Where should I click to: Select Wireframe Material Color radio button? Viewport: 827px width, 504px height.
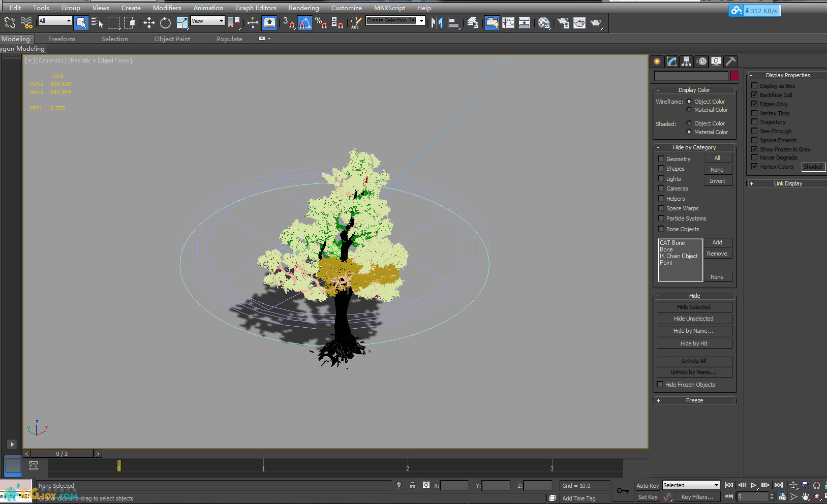tap(689, 110)
